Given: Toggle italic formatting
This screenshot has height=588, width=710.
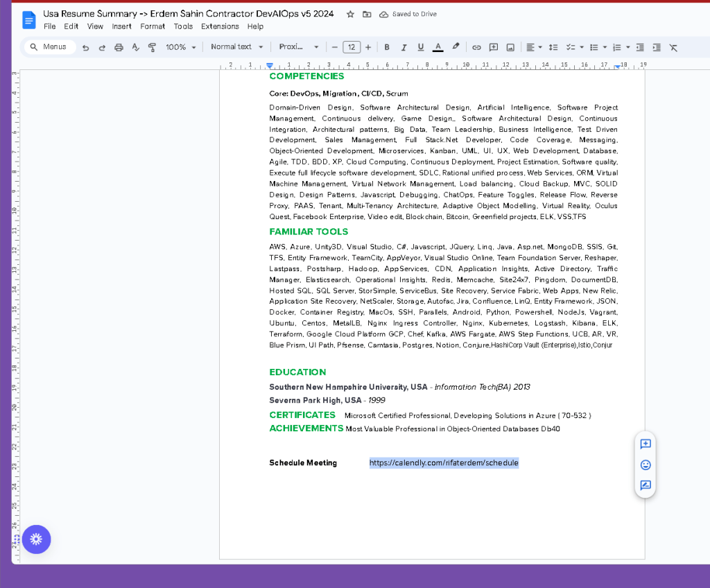Looking at the screenshot, I should click(x=404, y=47).
